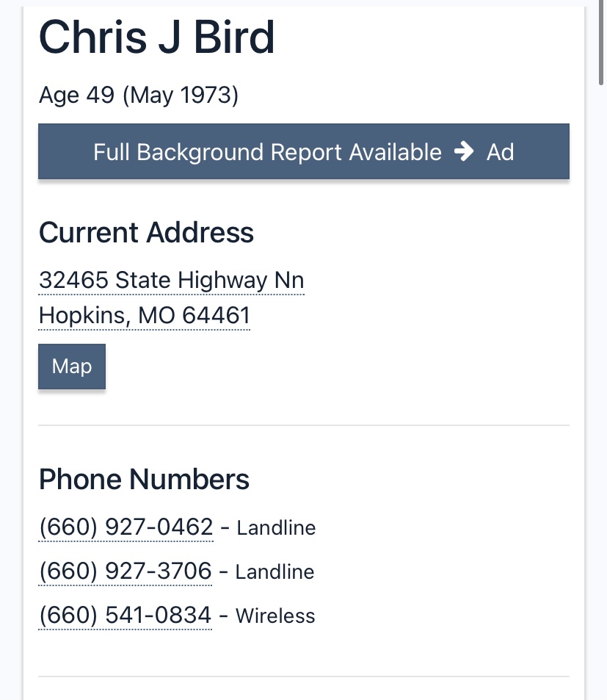The image size is (607, 700).
Task: Open the 32465 State Highway Nn address link
Action: [x=172, y=281]
